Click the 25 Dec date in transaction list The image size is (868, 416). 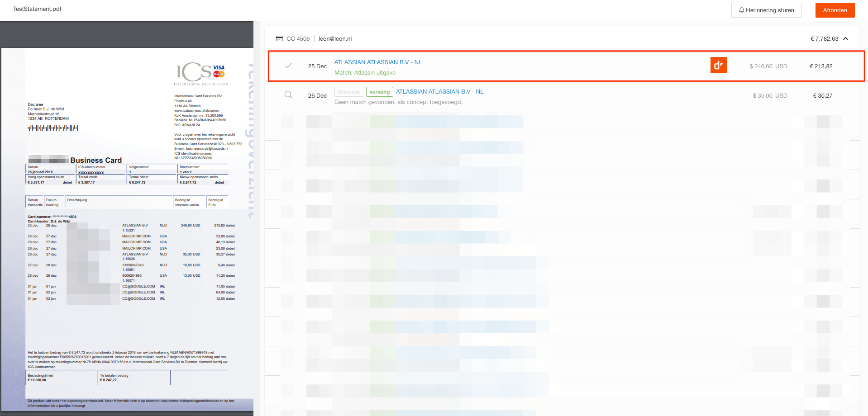317,66
